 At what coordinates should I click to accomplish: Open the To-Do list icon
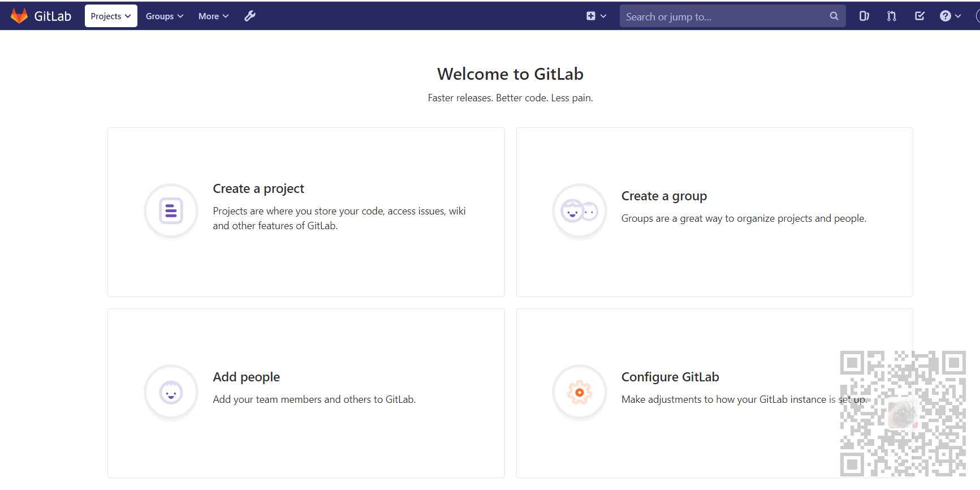(920, 16)
